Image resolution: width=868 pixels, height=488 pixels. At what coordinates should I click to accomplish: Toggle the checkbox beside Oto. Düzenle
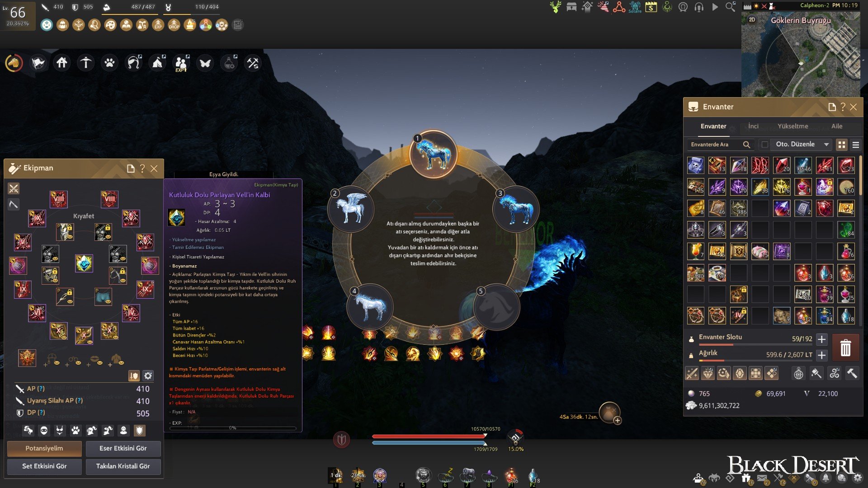[x=764, y=145]
